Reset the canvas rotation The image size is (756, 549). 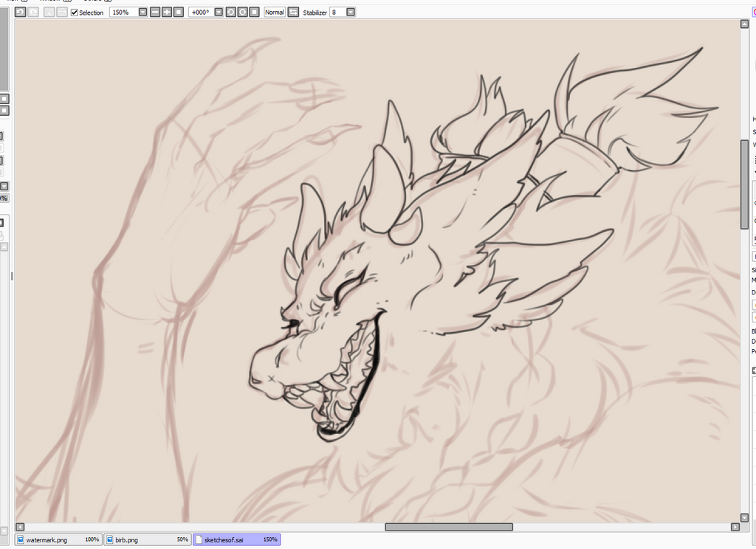point(255,12)
